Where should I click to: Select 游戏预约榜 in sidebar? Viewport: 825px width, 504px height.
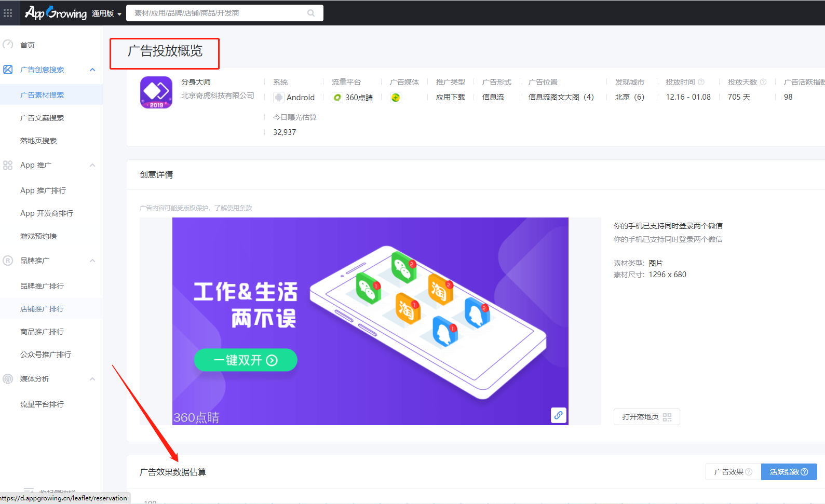click(x=38, y=236)
